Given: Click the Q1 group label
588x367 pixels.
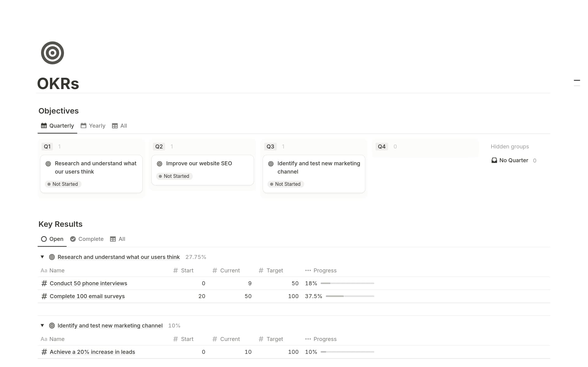Looking at the screenshot, I should [x=47, y=147].
